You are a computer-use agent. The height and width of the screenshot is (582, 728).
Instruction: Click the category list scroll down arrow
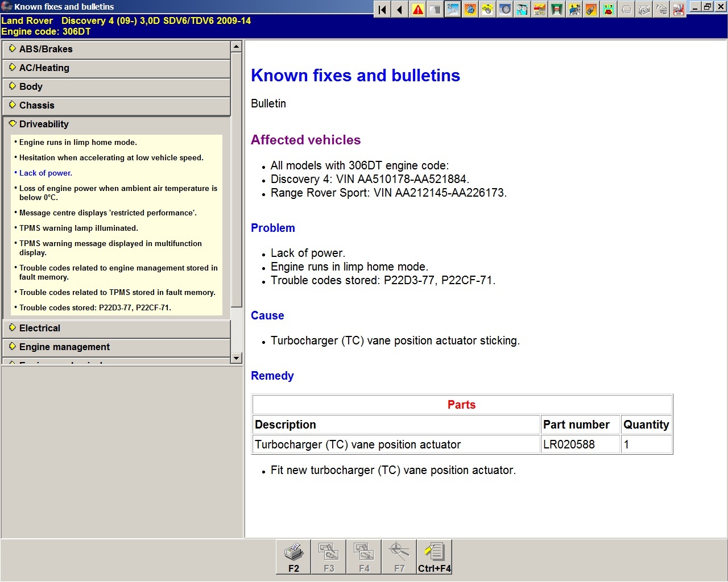pos(237,358)
